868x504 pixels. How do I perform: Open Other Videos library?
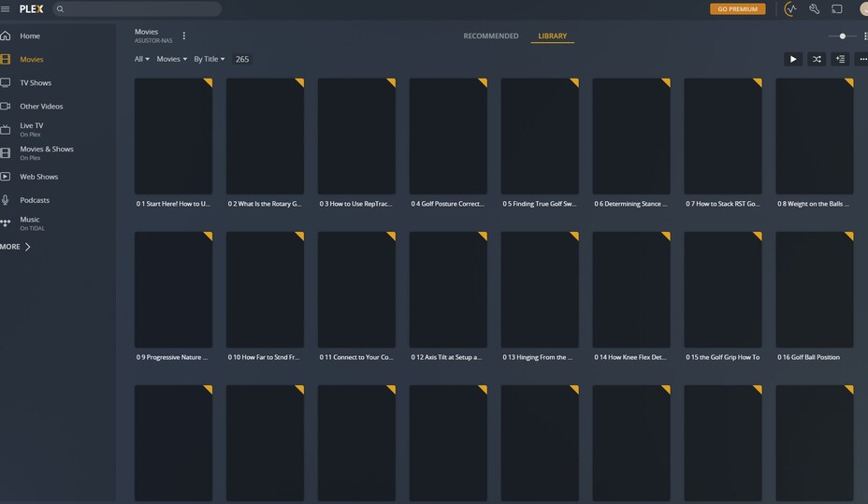(x=41, y=107)
